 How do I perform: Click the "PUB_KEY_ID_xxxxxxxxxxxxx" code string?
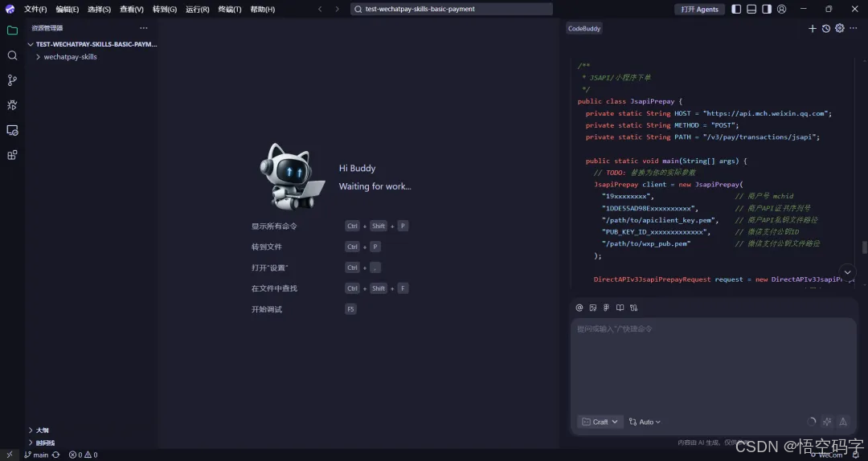pos(656,232)
